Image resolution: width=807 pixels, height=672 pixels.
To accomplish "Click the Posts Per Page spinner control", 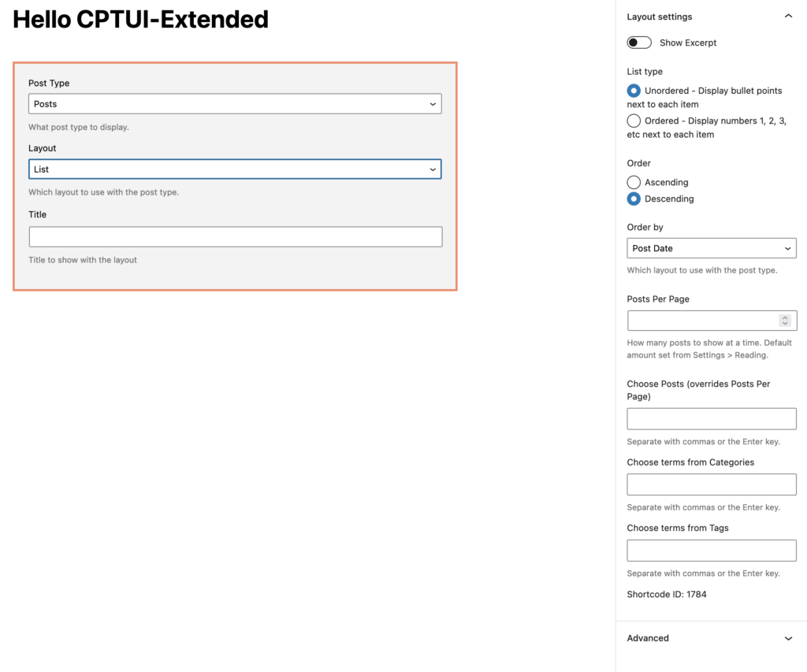I will [x=784, y=321].
